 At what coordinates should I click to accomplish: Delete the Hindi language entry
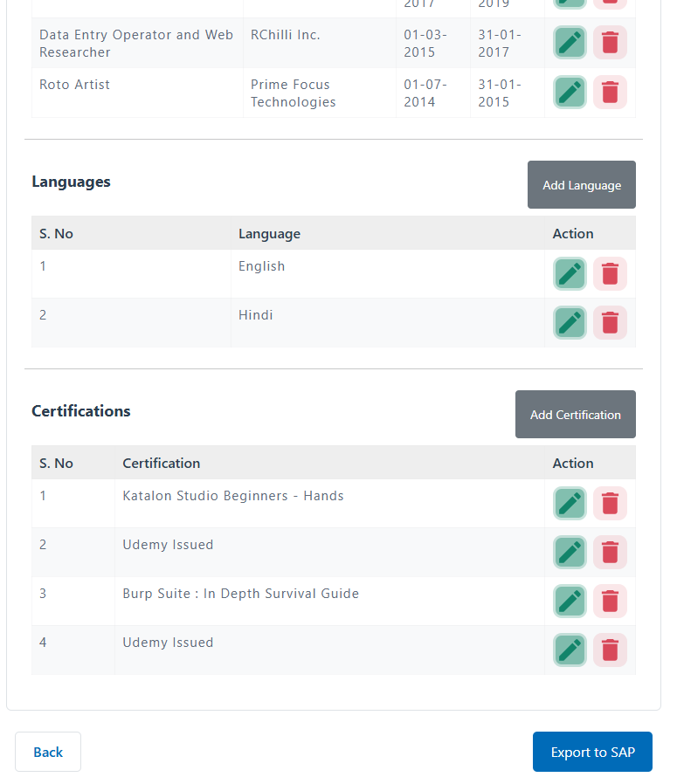pos(610,323)
